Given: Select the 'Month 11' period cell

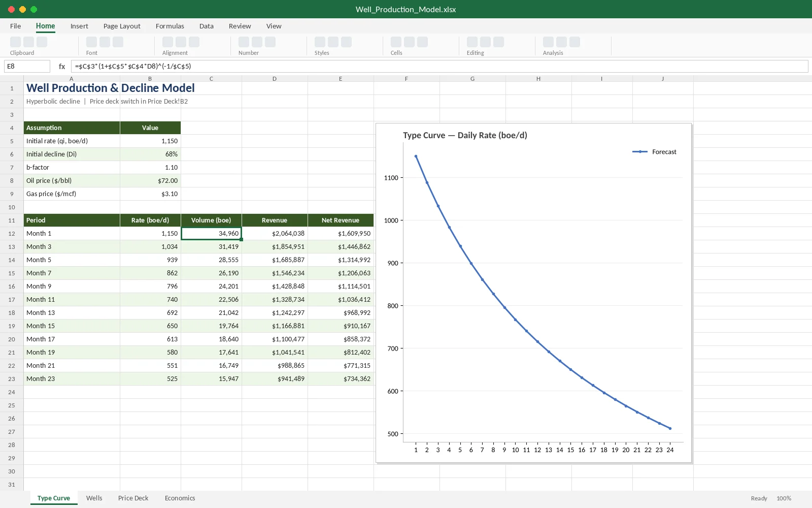Looking at the screenshot, I should tap(72, 300).
